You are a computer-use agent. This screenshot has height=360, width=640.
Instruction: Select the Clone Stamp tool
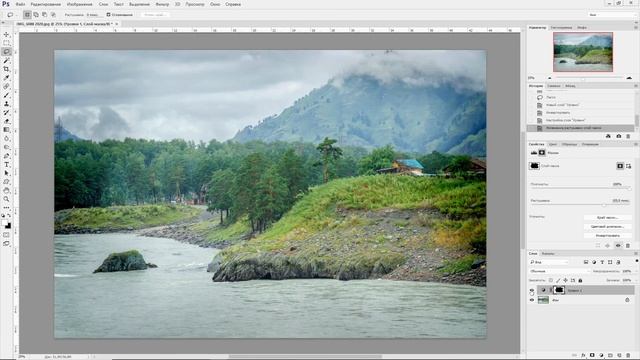[x=7, y=104]
